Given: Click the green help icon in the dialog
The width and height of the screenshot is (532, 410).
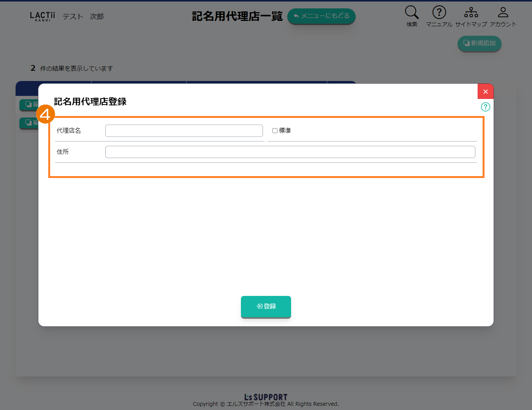Looking at the screenshot, I should click(x=485, y=107).
